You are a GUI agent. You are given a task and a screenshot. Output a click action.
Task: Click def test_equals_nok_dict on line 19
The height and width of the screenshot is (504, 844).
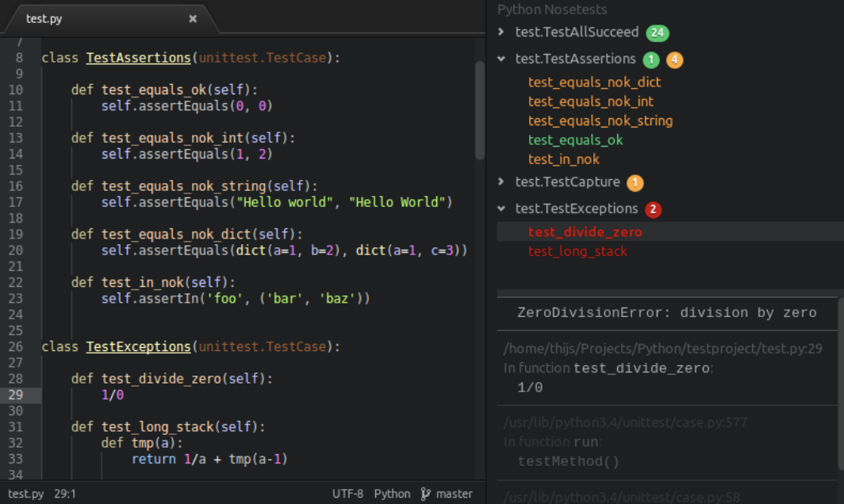[186, 235]
